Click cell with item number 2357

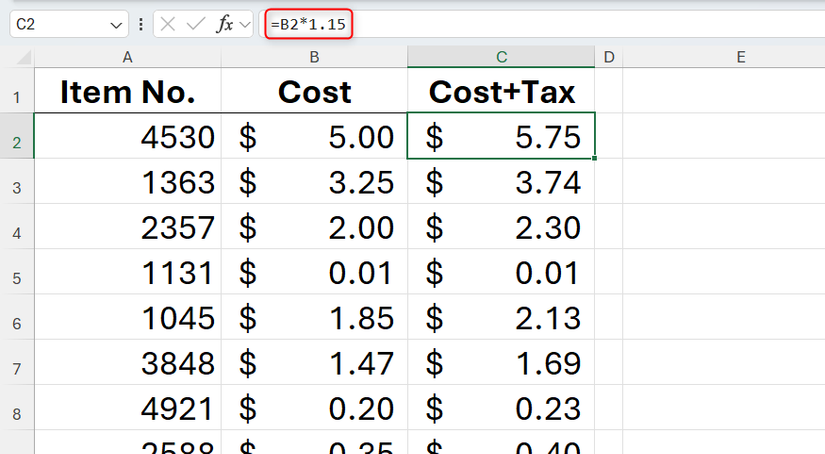click(128, 226)
